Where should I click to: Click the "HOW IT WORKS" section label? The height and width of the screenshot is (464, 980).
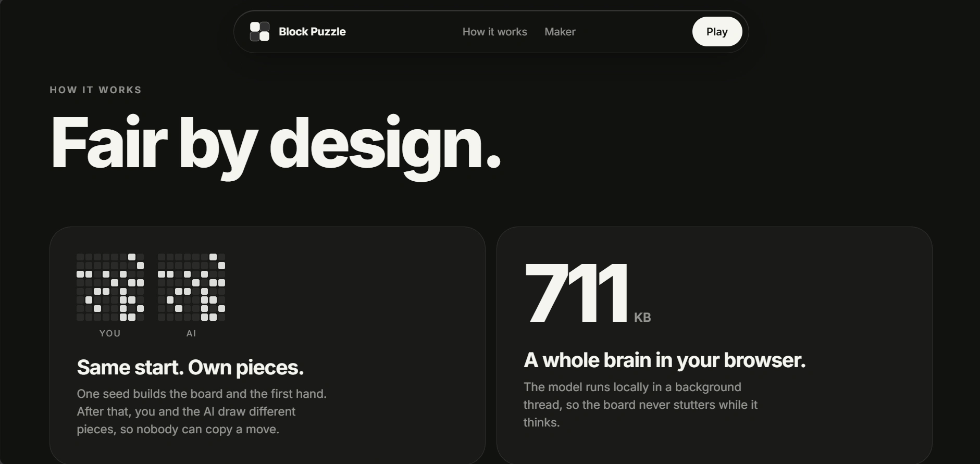tap(96, 90)
